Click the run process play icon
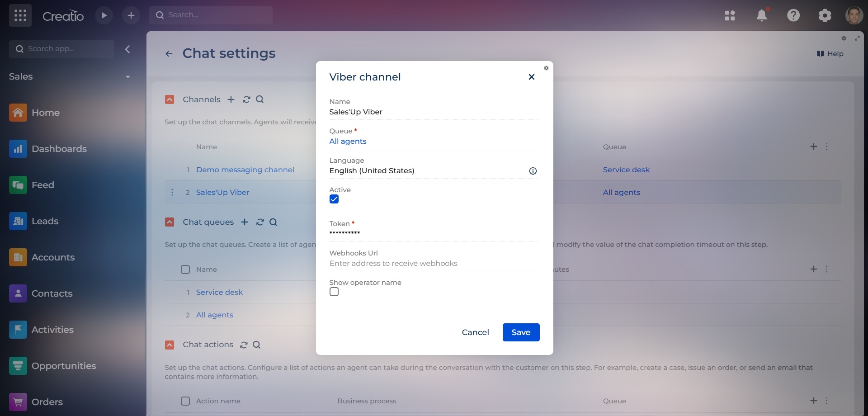This screenshot has width=868, height=416. coord(104,15)
